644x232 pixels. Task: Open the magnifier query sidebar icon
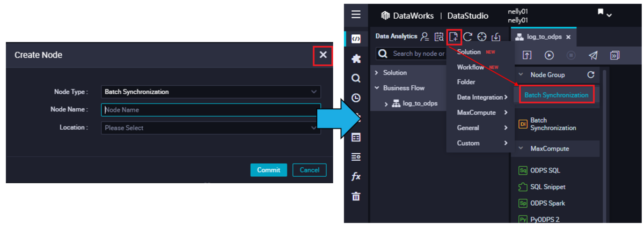tap(356, 78)
